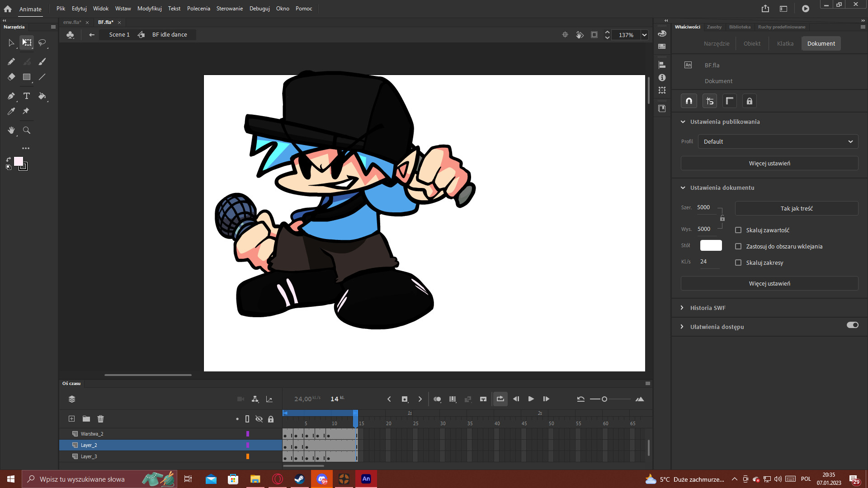Switch to the Biblioteka panel tab

[740, 27]
